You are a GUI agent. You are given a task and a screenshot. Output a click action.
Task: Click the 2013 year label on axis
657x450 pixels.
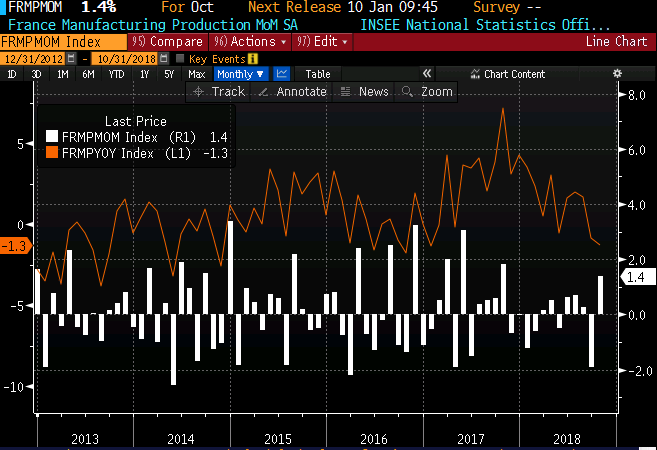pos(85,439)
